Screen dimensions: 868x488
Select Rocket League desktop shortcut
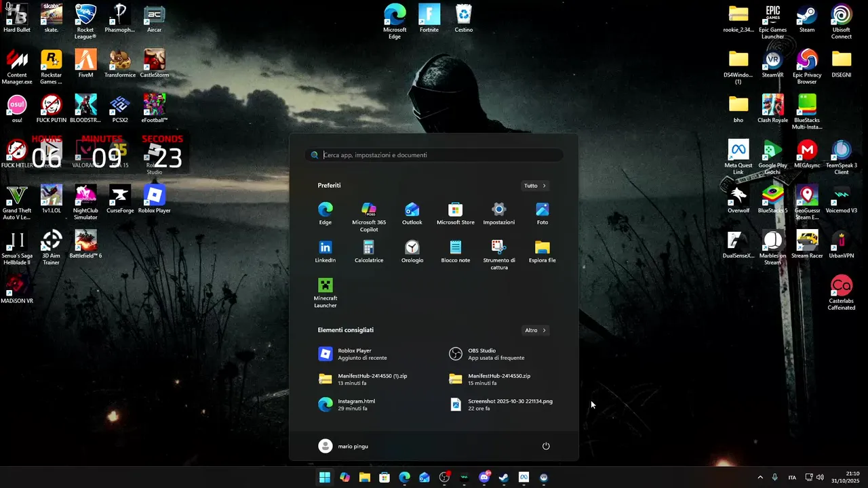coord(85,22)
